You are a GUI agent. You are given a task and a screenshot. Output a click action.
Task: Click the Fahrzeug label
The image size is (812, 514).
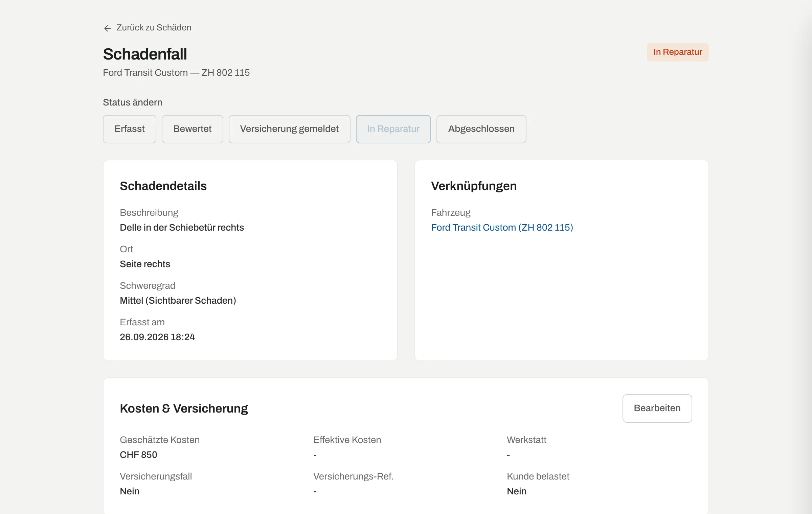451,213
